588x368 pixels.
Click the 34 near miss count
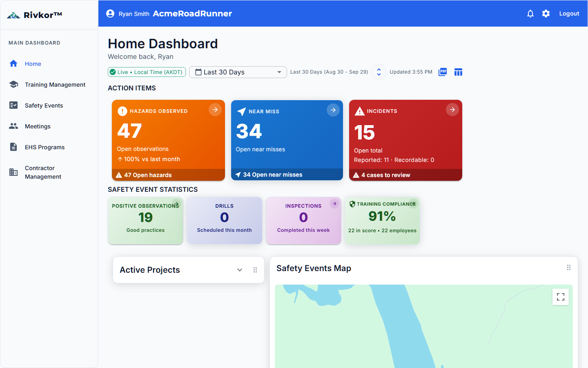click(x=249, y=131)
